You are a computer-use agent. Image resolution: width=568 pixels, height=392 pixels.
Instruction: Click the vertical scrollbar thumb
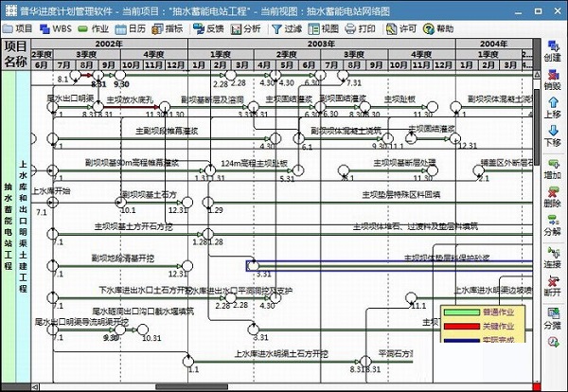pyautogui.click(x=537, y=126)
